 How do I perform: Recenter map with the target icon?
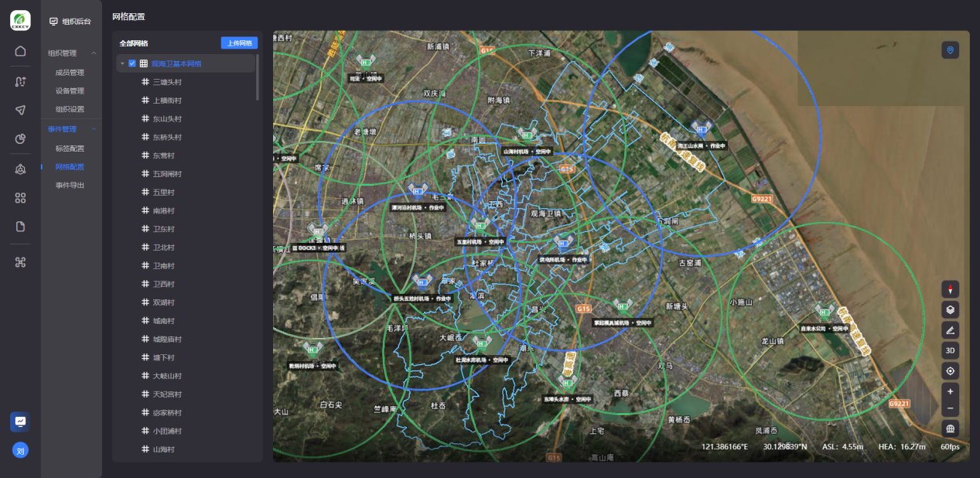pos(951,370)
